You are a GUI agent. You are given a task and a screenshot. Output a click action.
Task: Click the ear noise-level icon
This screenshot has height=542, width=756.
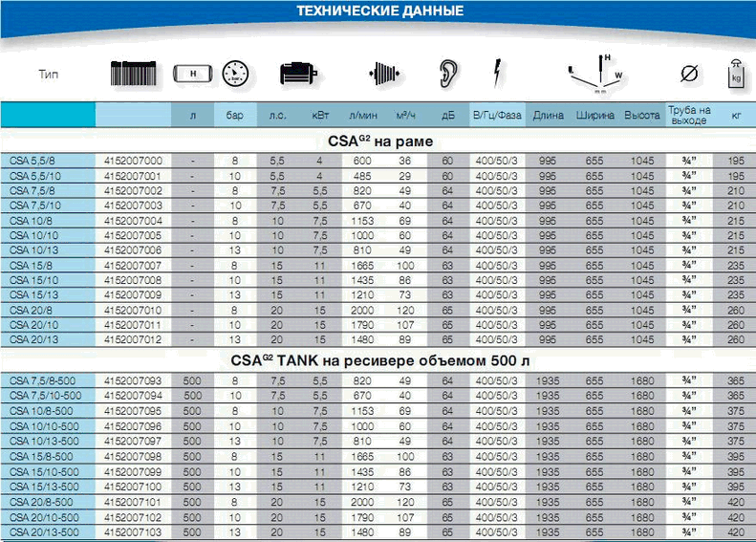448,74
